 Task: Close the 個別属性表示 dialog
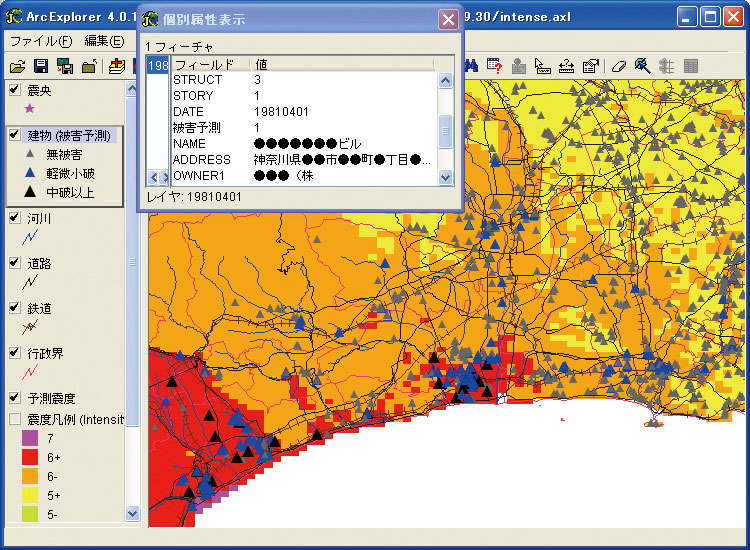point(448,19)
